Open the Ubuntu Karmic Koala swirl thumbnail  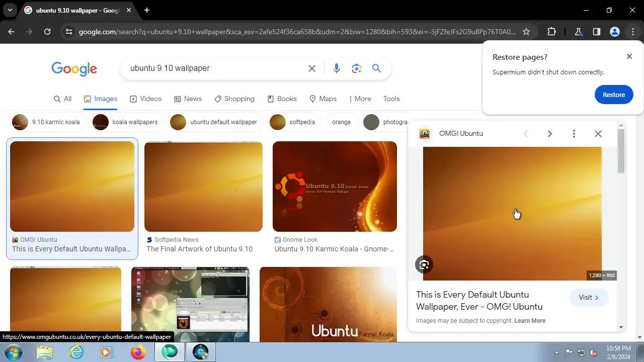coord(328,305)
